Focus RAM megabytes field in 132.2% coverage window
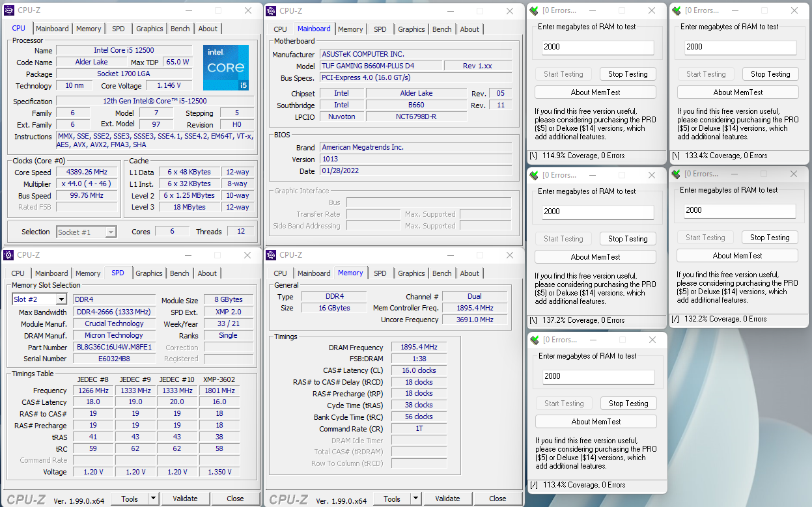The image size is (812, 507). 740,210
